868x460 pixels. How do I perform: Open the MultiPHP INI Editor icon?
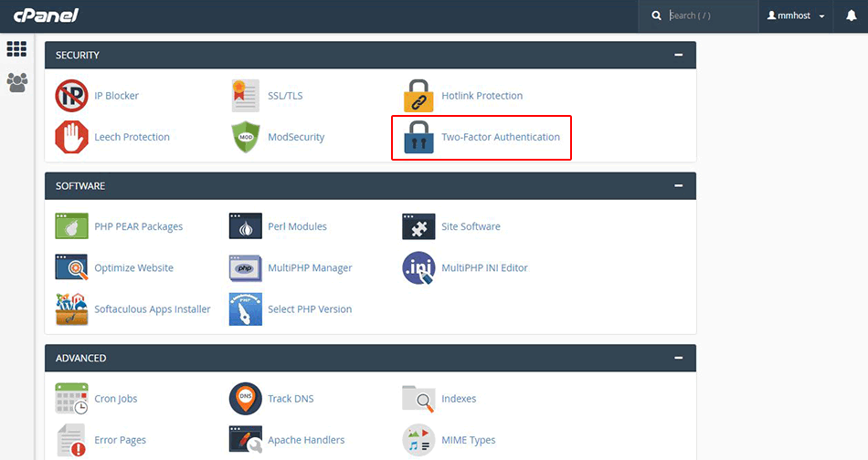pos(418,268)
